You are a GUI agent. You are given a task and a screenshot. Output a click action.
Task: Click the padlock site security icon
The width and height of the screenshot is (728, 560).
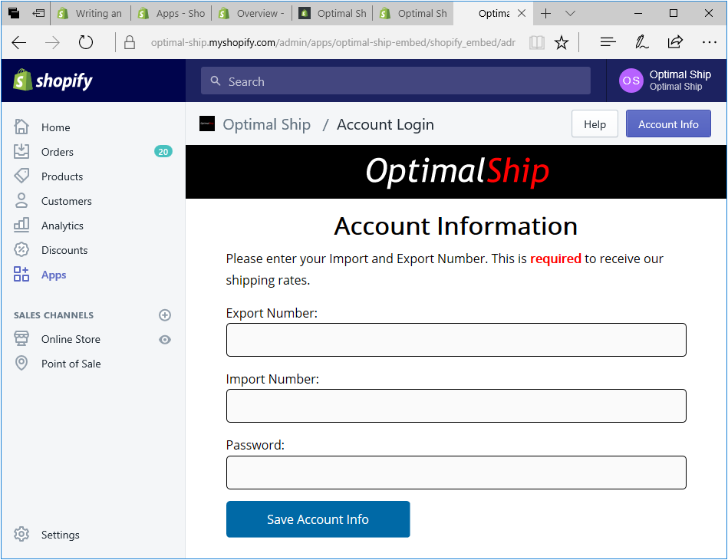point(130,43)
